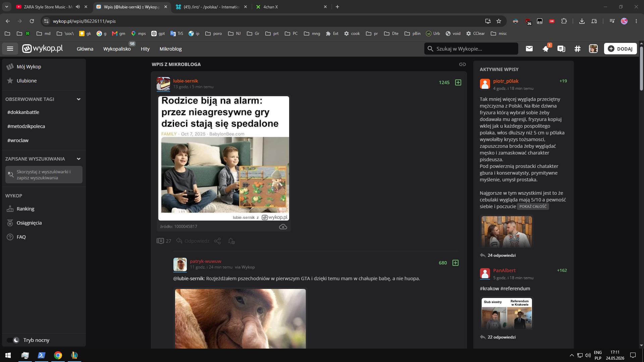Upvote lubie-sernik's post with the plus button

coord(458,82)
